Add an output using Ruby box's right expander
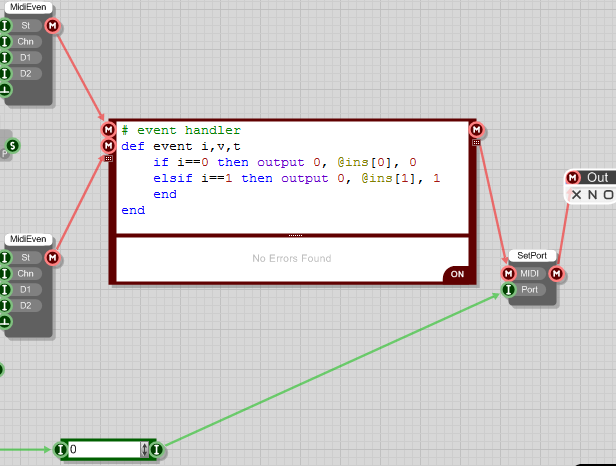Image resolution: width=616 pixels, height=466 pixels. click(x=476, y=142)
